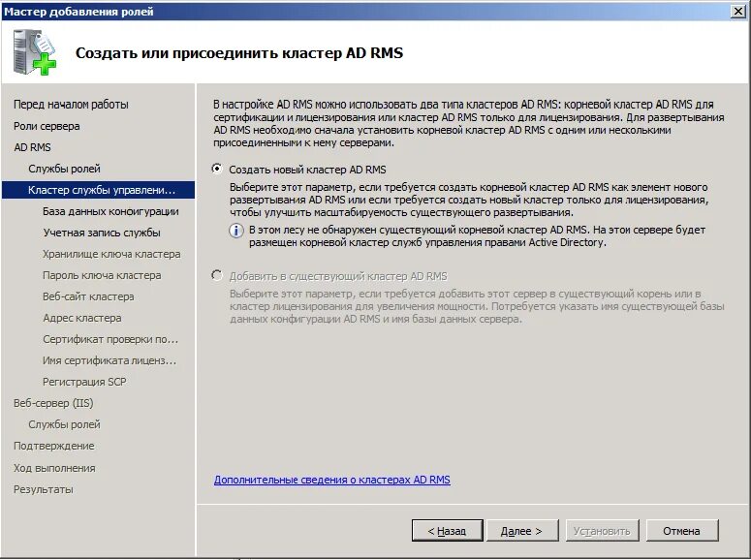751x560 pixels.
Task: Click description starting Выберите этот параметр, если требуется создать
Action: [469, 200]
